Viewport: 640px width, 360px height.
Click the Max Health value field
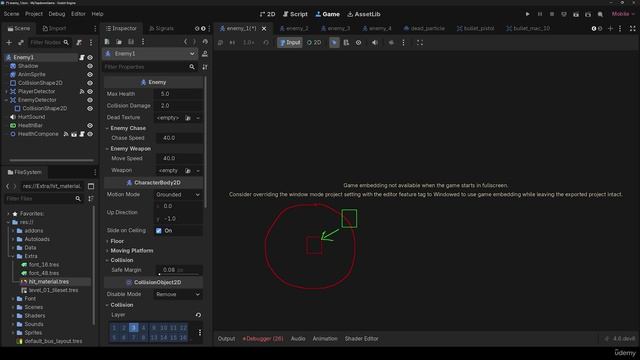pyautogui.click(x=178, y=94)
